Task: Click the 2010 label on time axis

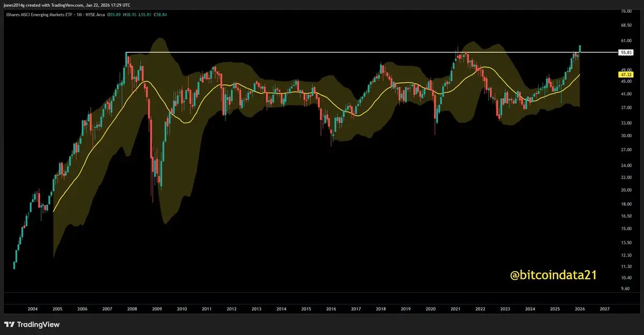Action: (x=182, y=309)
